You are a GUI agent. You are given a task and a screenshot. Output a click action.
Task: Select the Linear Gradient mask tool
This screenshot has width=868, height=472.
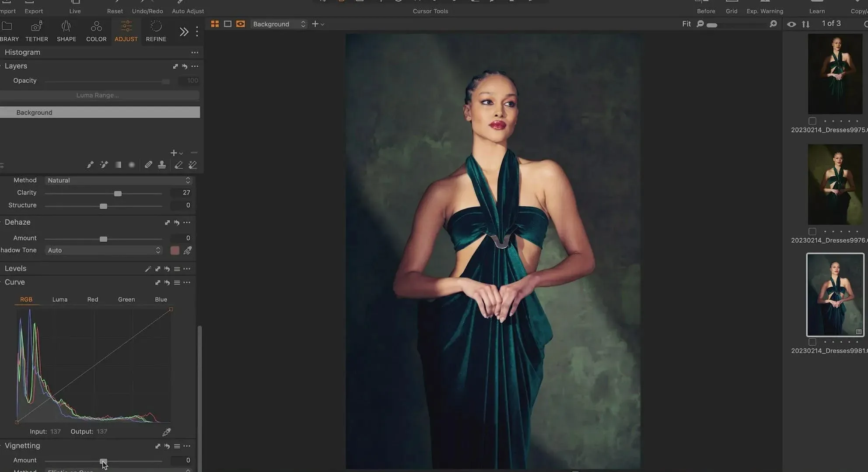(118, 165)
